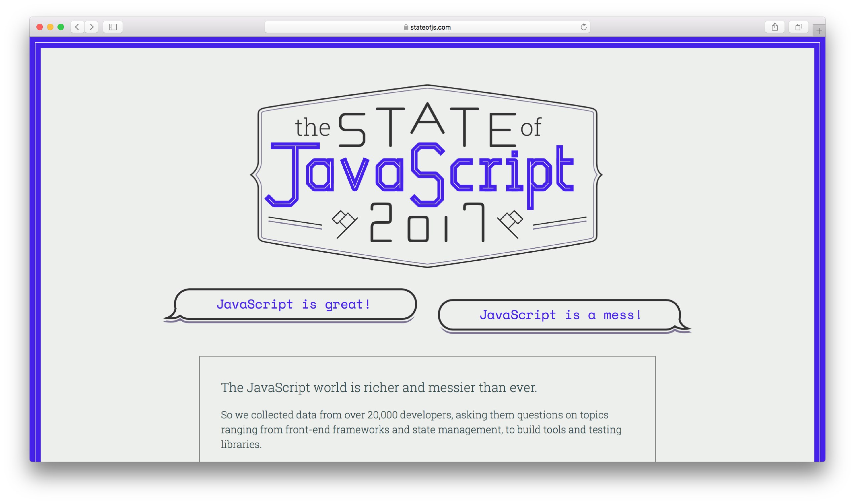Screen dimensions: 855x504
Task: Go back with the Safari back arrow
Action: [x=77, y=27]
